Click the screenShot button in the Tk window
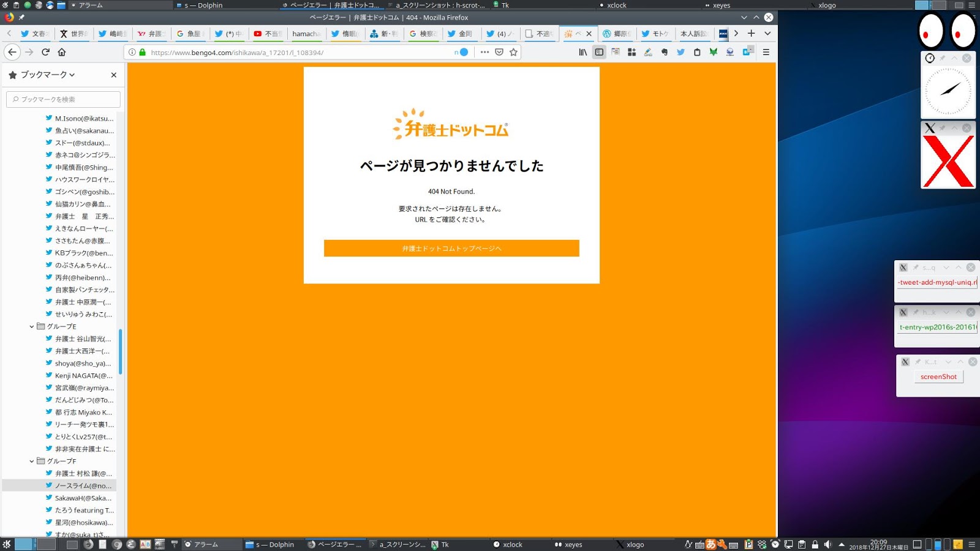This screenshot has width=980, height=551. 938,377
